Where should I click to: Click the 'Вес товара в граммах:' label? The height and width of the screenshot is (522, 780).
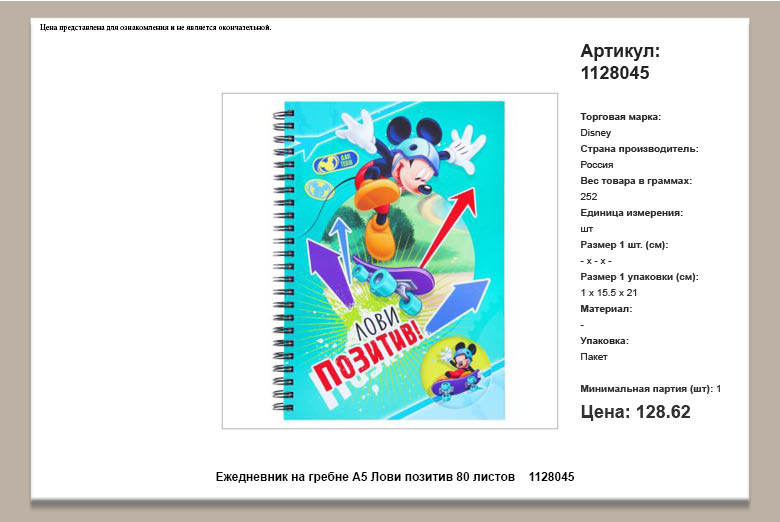[x=636, y=181]
